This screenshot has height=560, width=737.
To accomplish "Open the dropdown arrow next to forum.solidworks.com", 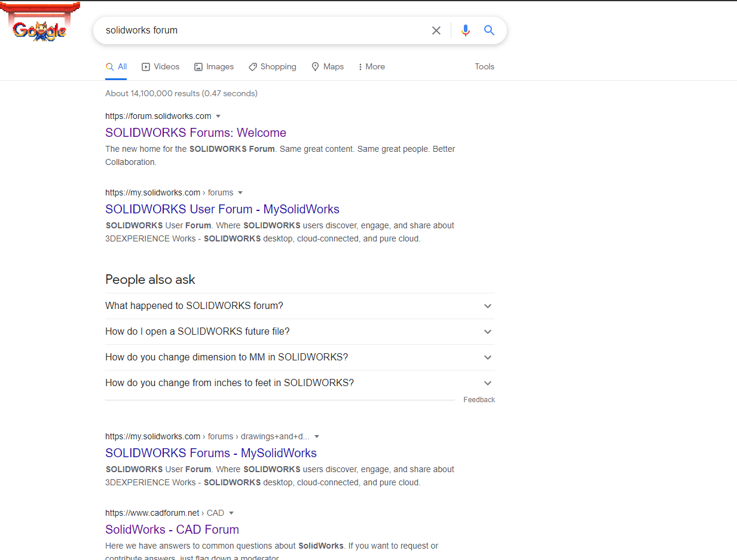I will click(x=218, y=116).
